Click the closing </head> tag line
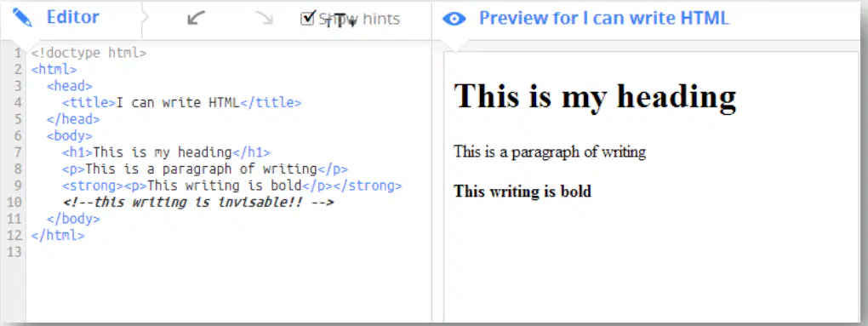 (73, 119)
